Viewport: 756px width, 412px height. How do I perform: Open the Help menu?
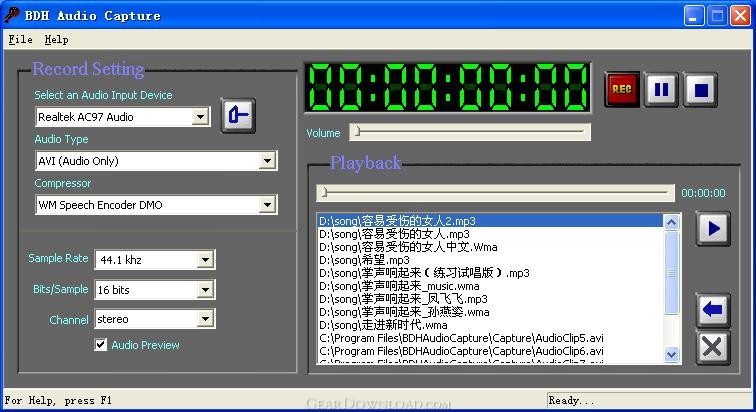(56, 40)
